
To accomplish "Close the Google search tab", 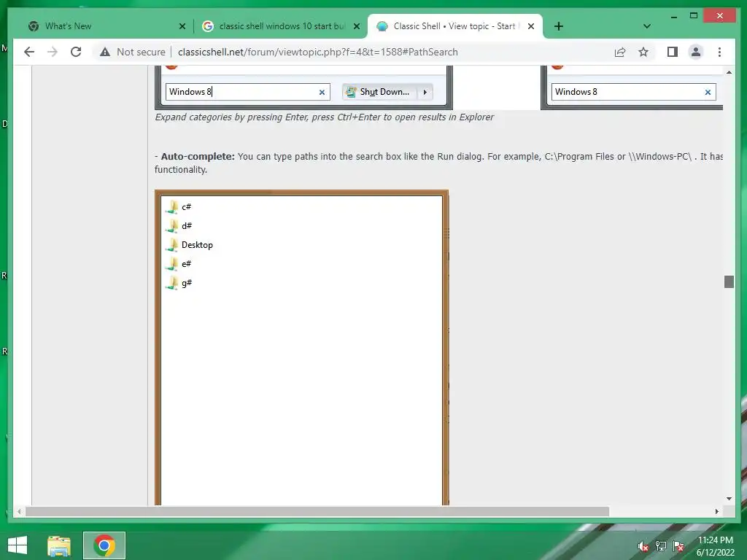I will 356,26.
